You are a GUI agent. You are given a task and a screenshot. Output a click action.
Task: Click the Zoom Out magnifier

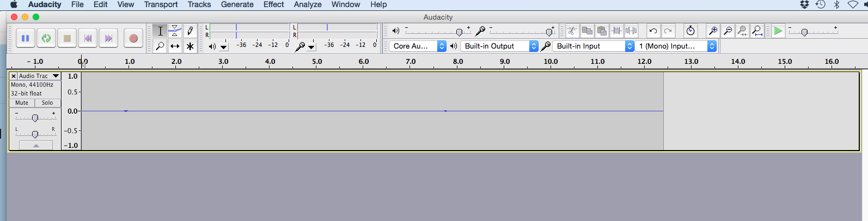(x=728, y=31)
